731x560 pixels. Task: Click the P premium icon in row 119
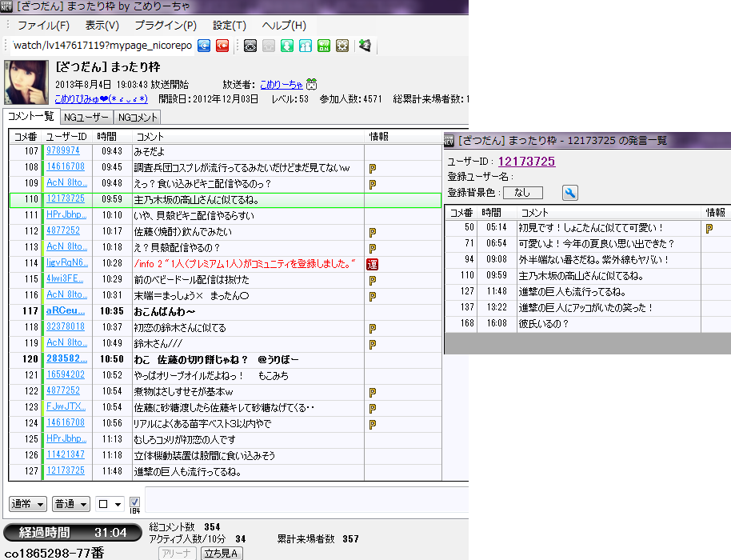(373, 344)
